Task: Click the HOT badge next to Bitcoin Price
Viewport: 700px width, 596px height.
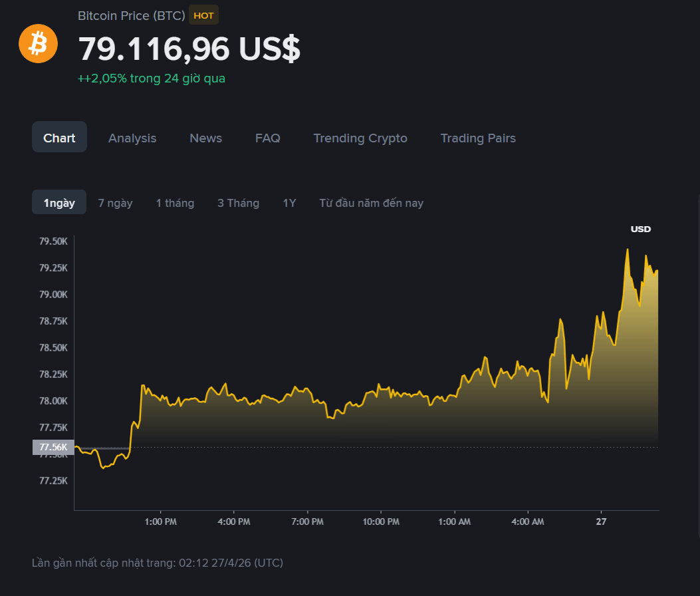Action: pos(203,15)
